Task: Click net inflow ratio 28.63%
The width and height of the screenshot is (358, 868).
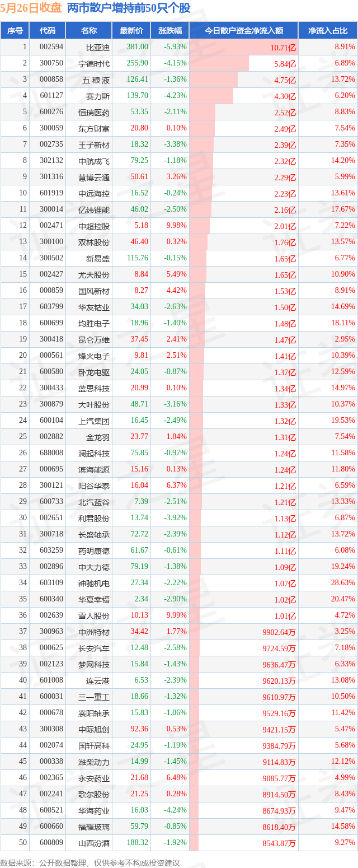Action: point(343,583)
